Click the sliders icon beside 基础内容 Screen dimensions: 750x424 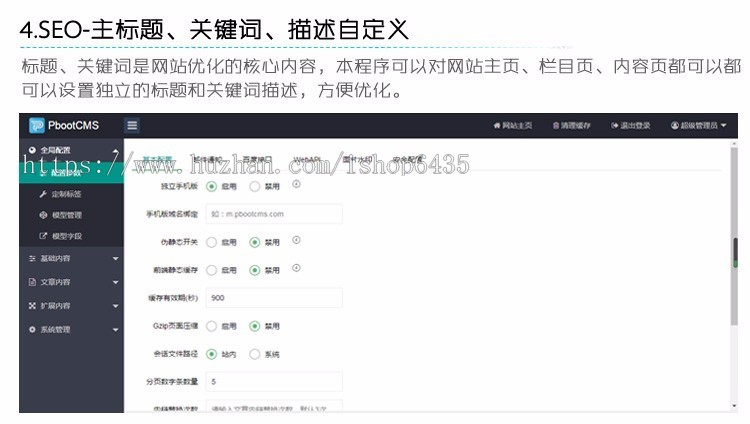point(32,258)
